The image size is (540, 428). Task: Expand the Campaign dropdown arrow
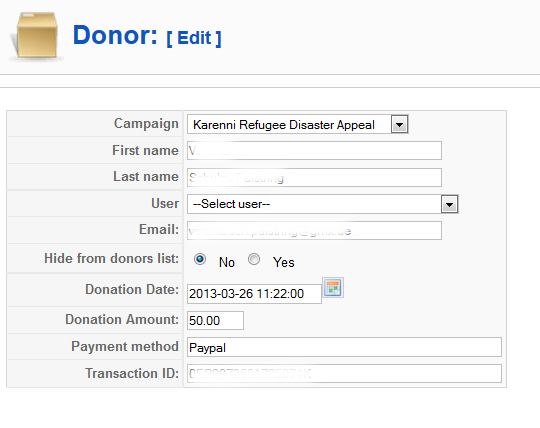tap(399, 124)
